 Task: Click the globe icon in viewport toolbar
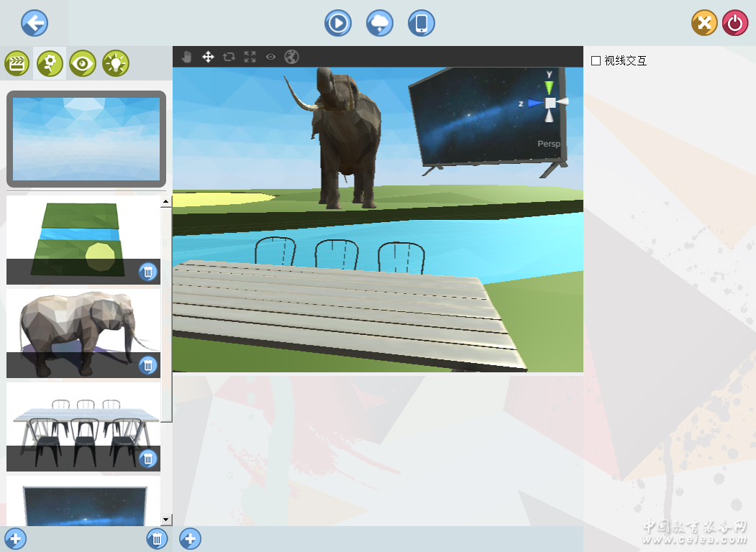(x=291, y=57)
